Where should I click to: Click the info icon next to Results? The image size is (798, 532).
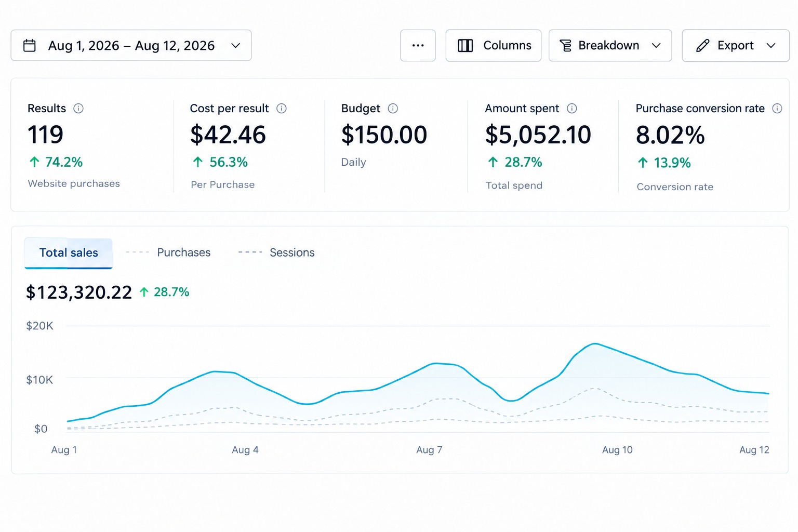point(78,108)
